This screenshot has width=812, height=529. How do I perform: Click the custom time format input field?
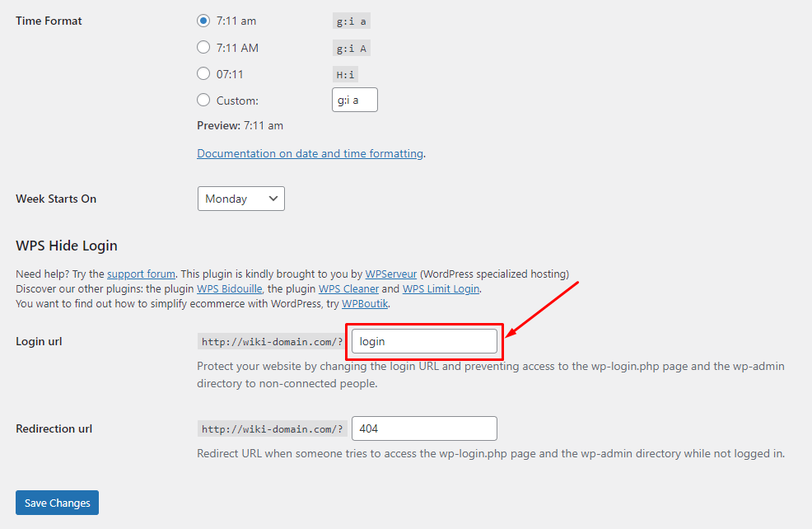(355, 100)
